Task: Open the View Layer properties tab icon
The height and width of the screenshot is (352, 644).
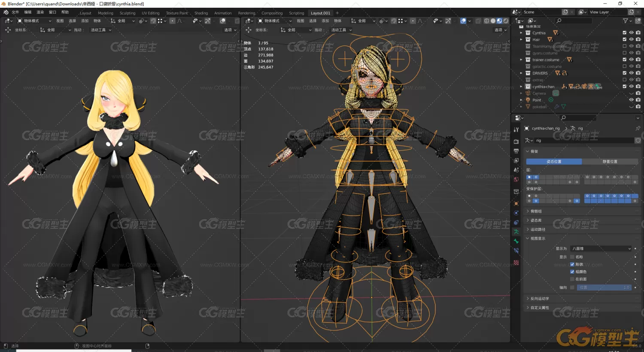Action: 516,160
